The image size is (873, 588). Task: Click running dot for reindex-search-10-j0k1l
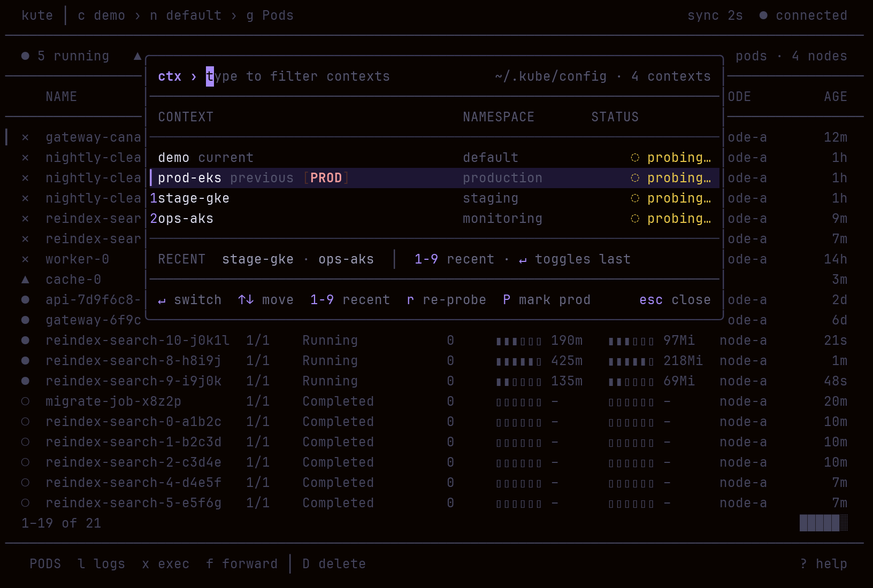(25, 341)
